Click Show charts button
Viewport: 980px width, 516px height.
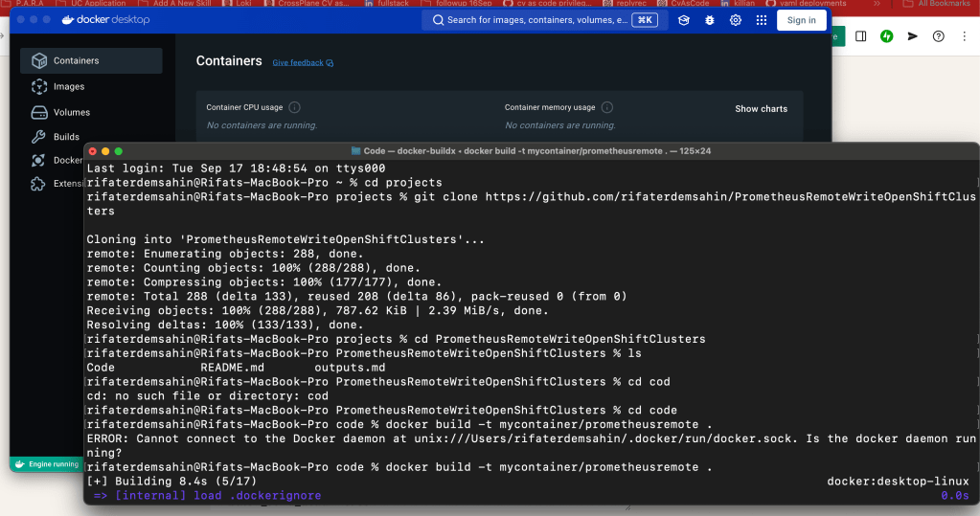761,109
